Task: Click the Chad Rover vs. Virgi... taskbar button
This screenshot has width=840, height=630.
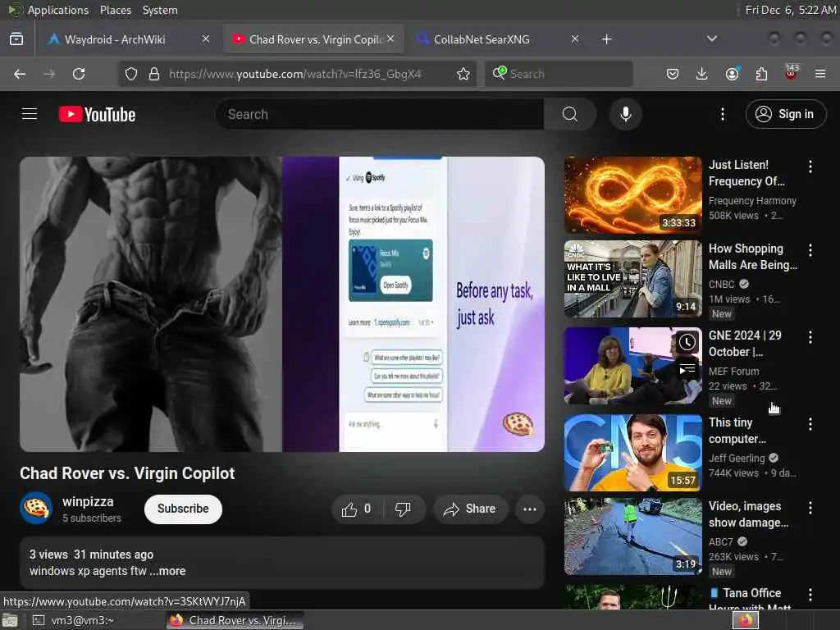Action: (x=235, y=620)
